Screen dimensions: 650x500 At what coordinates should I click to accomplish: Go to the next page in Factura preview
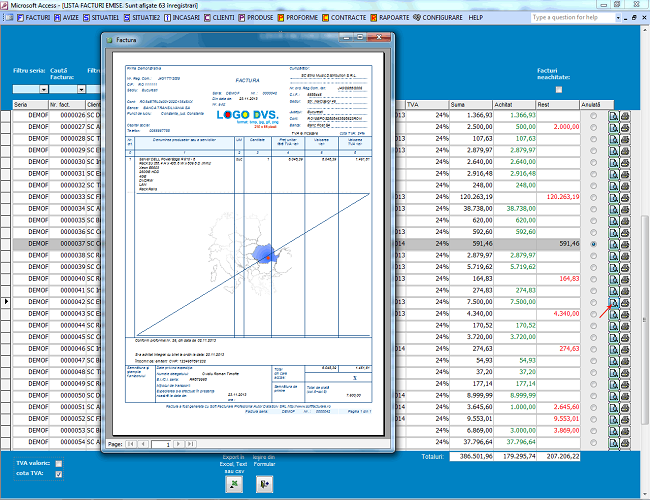click(x=179, y=444)
